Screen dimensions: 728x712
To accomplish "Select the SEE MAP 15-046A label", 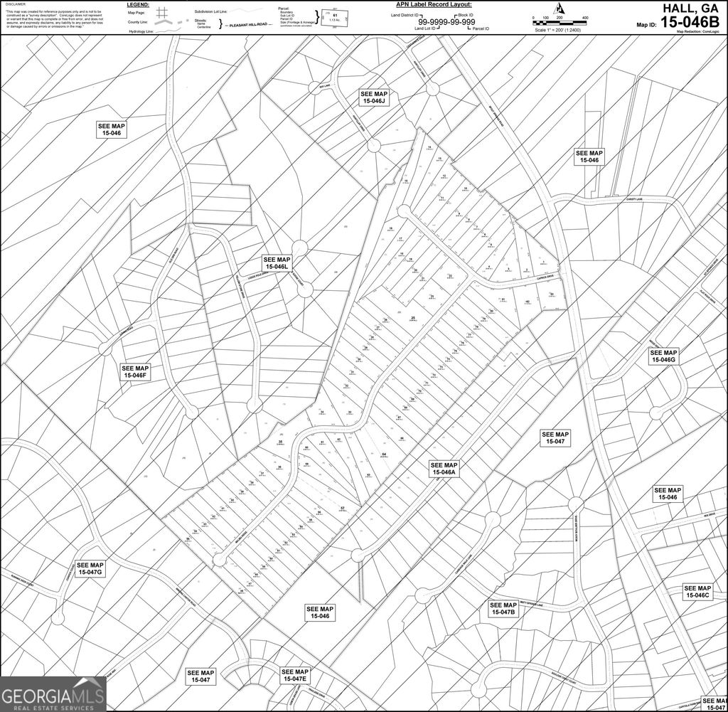I will click(x=444, y=469).
